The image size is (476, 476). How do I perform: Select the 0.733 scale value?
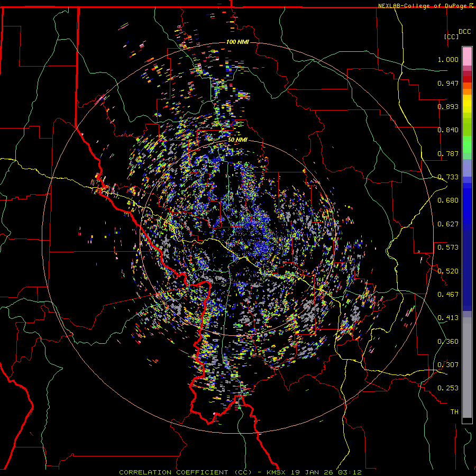(448, 177)
